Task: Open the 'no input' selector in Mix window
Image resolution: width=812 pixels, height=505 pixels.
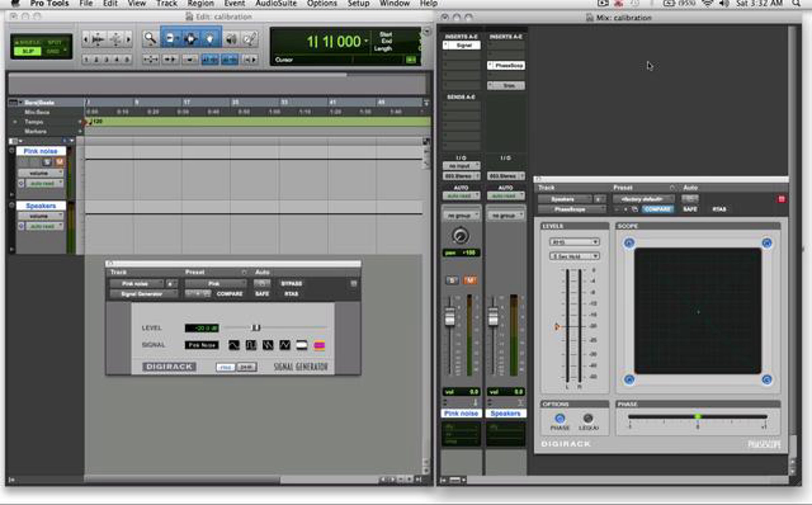Action: click(x=461, y=166)
